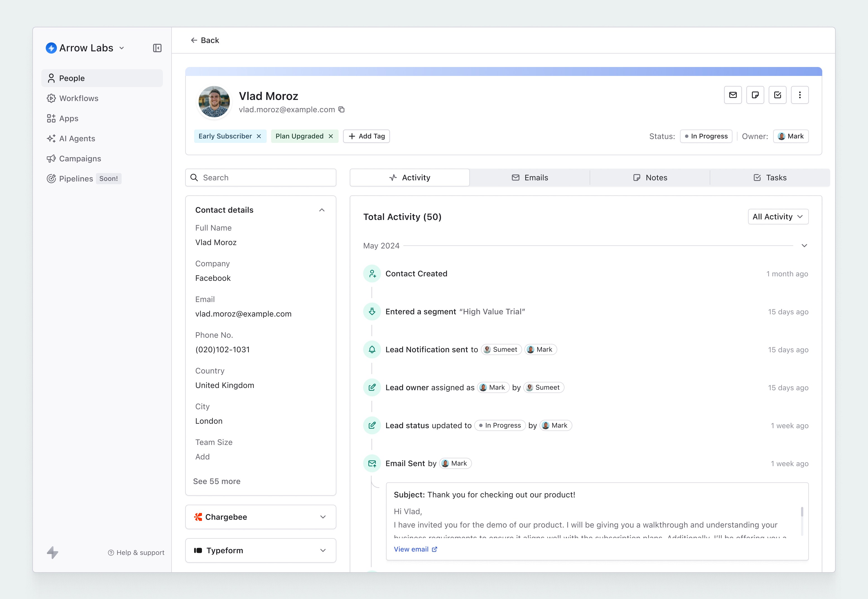The height and width of the screenshot is (599, 868).
Task: Click Vlad Moroz's profile photo
Action: [214, 102]
